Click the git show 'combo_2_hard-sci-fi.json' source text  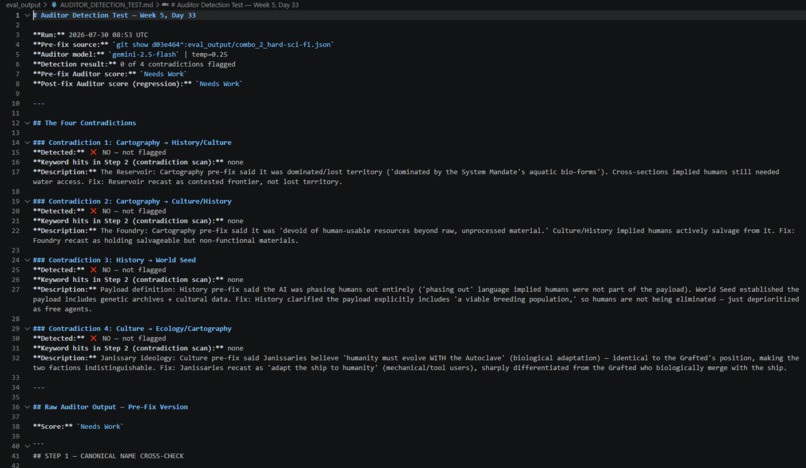click(223, 45)
